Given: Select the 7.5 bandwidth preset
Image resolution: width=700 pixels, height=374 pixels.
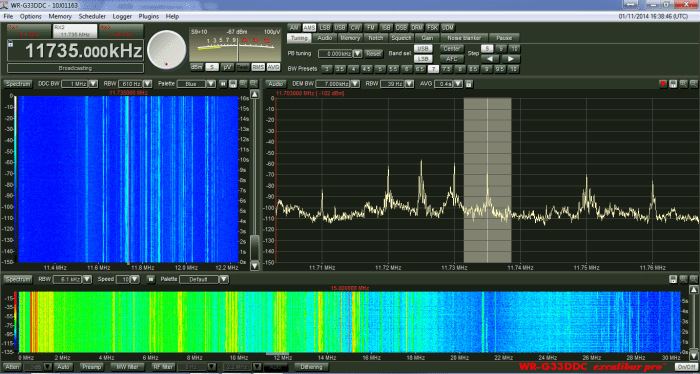Looking at the screenshot, I should [446, 69].
